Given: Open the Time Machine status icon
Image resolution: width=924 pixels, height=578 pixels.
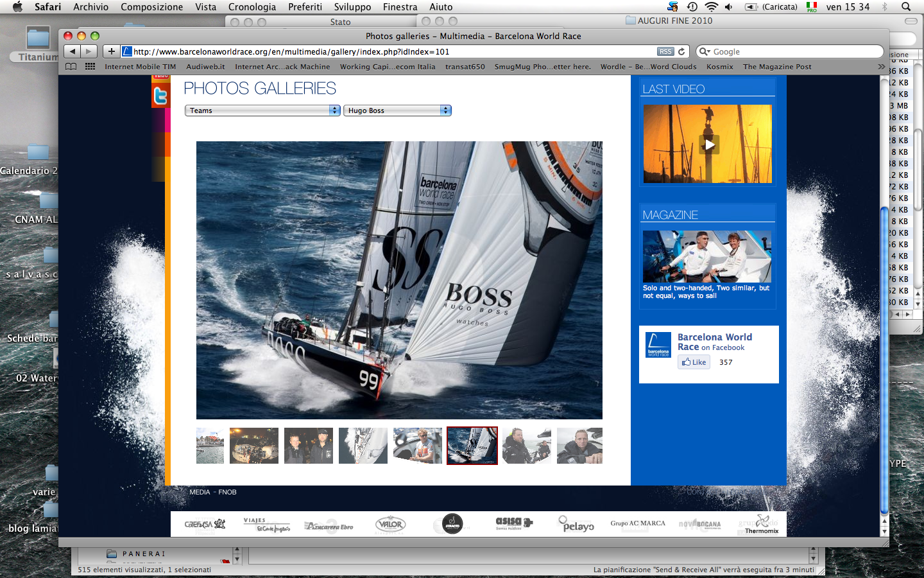Looking at the screenshot, I should tap(692, 6).
